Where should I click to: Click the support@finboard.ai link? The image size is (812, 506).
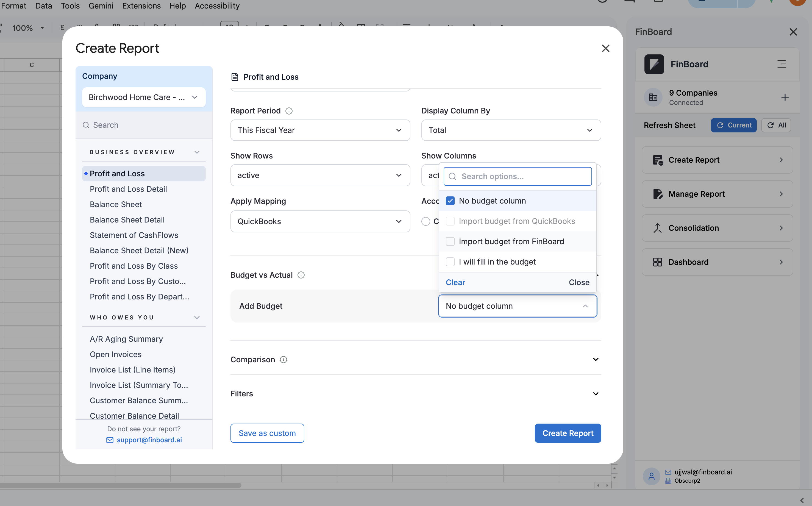pyautogui.click(x=149, y=440)
